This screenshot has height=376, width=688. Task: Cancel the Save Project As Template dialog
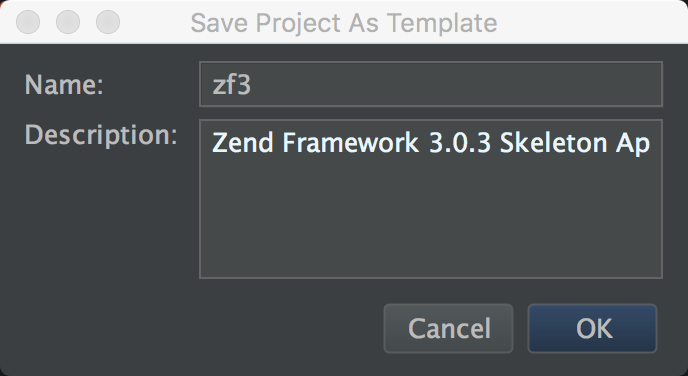pos(448,328)
